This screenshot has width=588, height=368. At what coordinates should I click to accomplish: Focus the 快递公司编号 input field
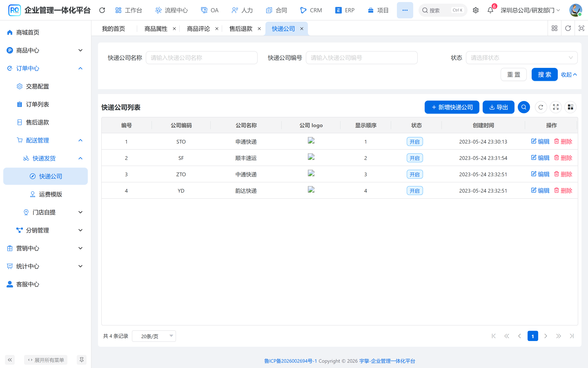coord(362,58)
